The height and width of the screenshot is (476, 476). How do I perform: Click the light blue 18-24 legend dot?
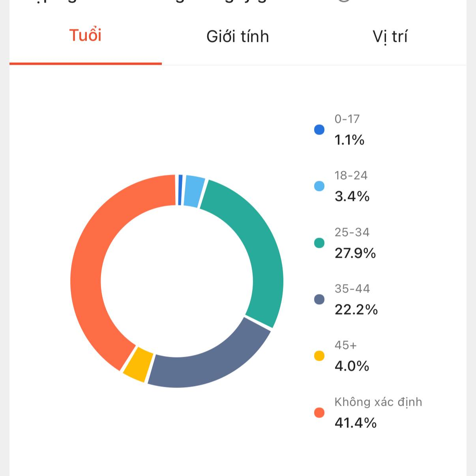(319, 186)
